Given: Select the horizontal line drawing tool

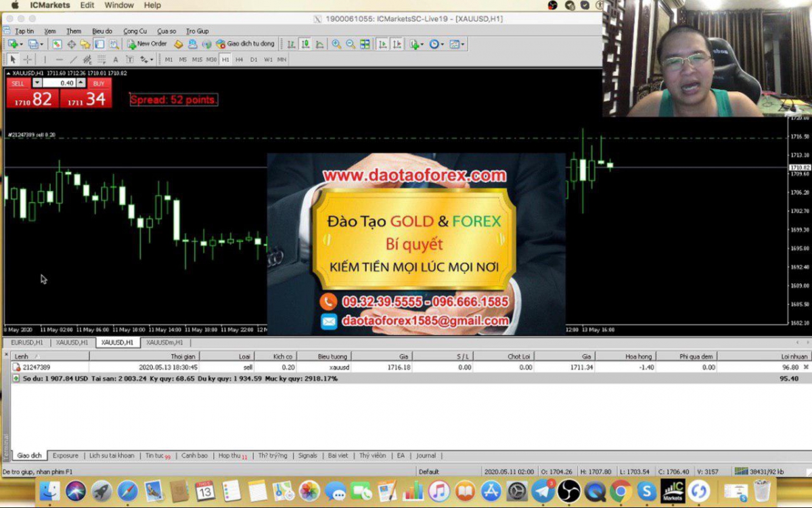Looking at the screenshot, I should (59, 60).
